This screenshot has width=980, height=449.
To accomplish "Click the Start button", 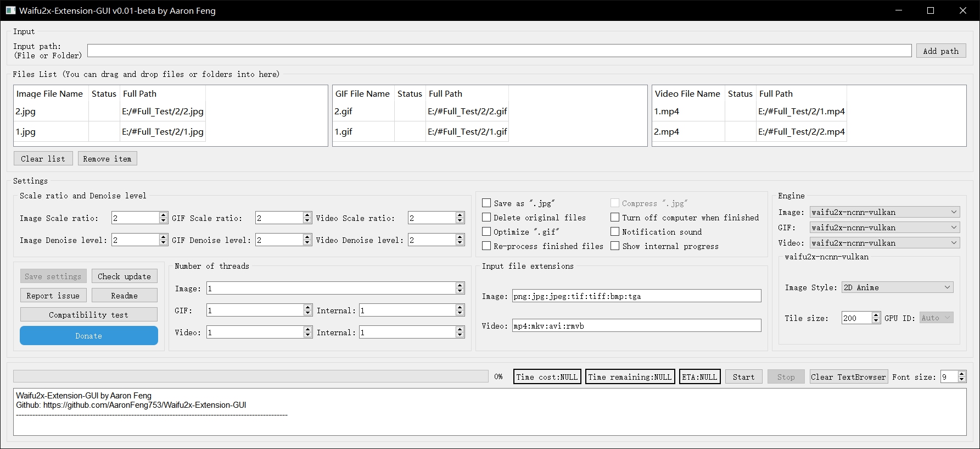I will point(743,377).
